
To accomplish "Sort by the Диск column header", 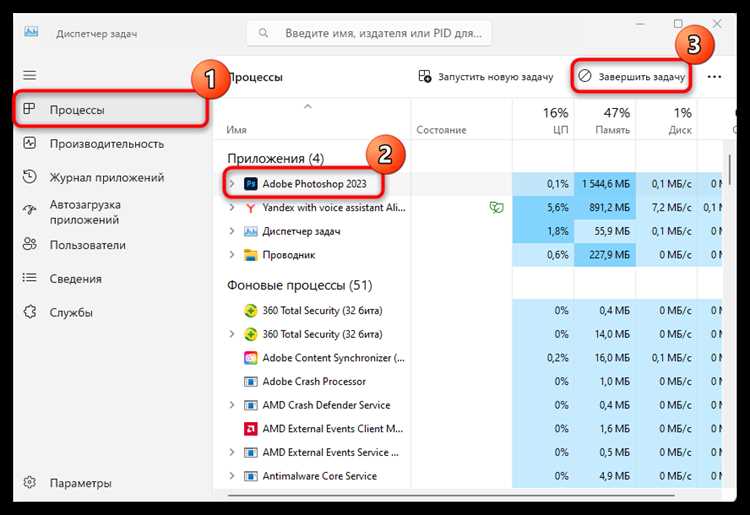I will 667,119.
